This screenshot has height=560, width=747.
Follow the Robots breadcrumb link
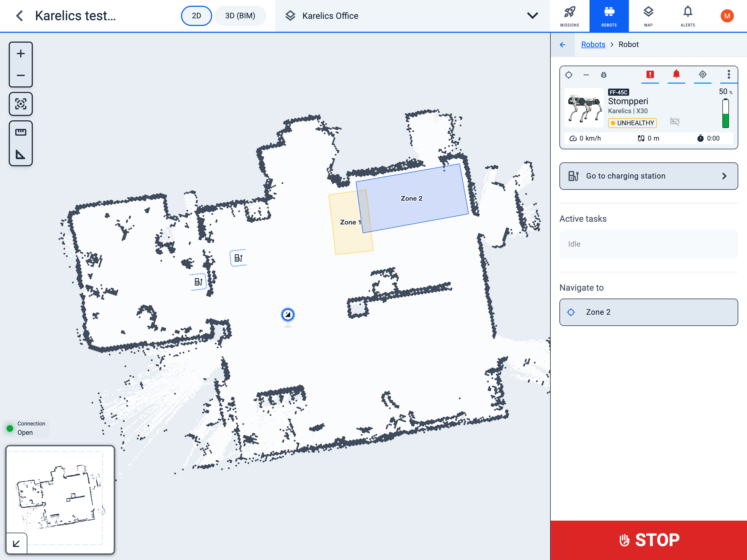[593, 45]
